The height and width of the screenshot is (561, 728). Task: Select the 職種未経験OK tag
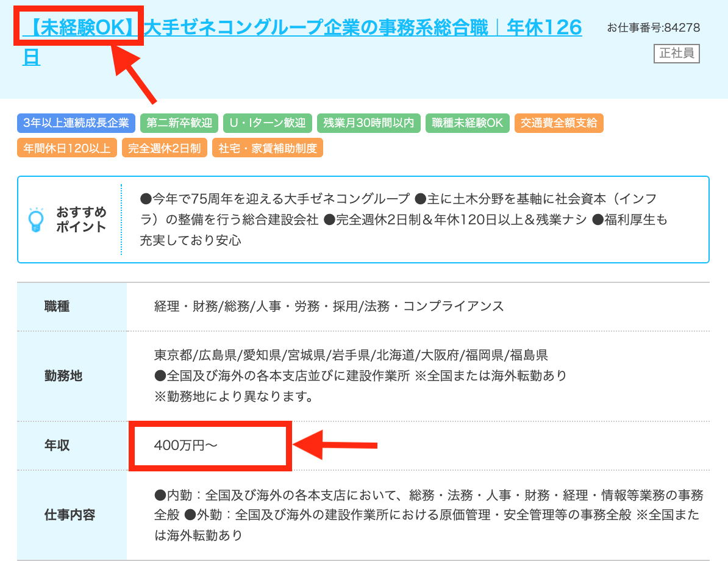[467, 123]
